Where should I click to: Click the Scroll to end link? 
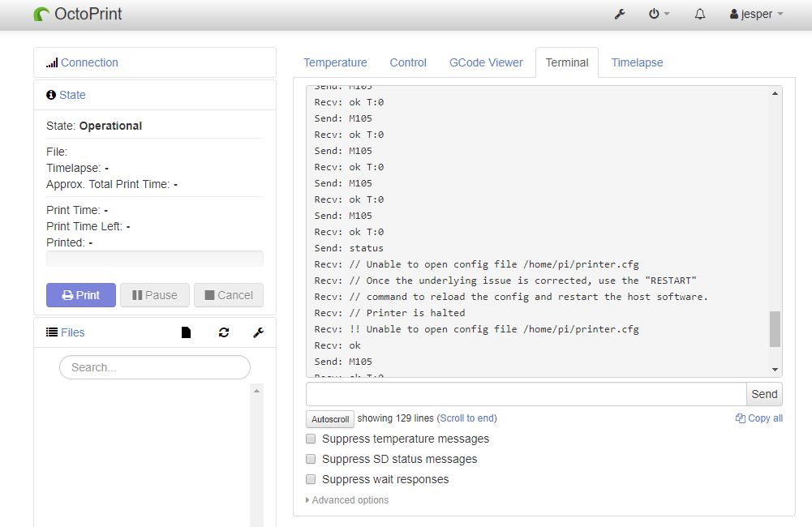point(467,418)
